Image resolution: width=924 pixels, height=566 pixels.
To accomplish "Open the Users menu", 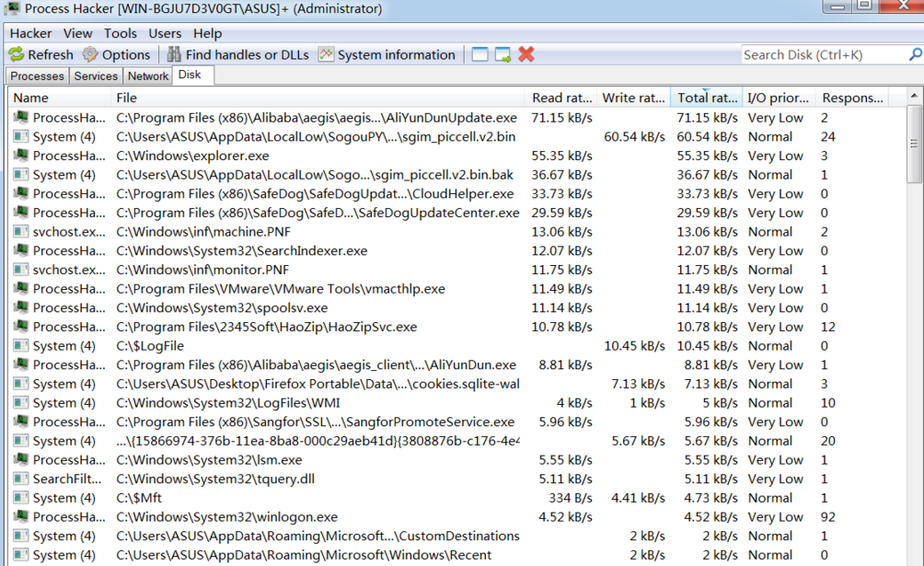I will point(165,32).
